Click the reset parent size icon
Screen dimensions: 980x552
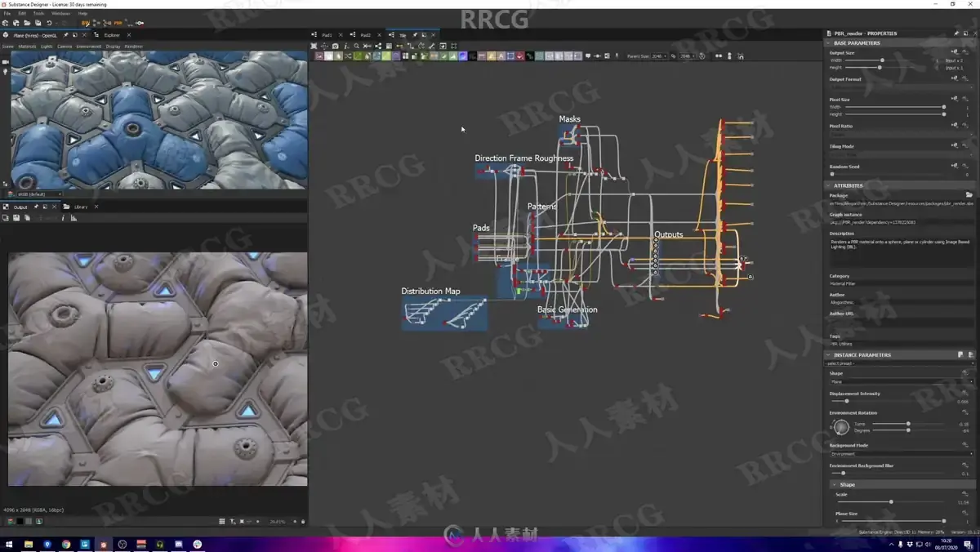coord(702,56)
